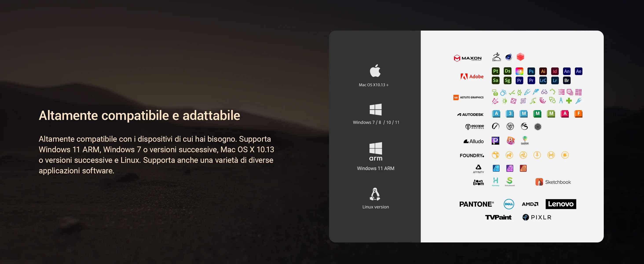Viewport: 644px width, 264px height.
Task: Click the Autodesk orange F icon
Action: (x=578, y=114)
